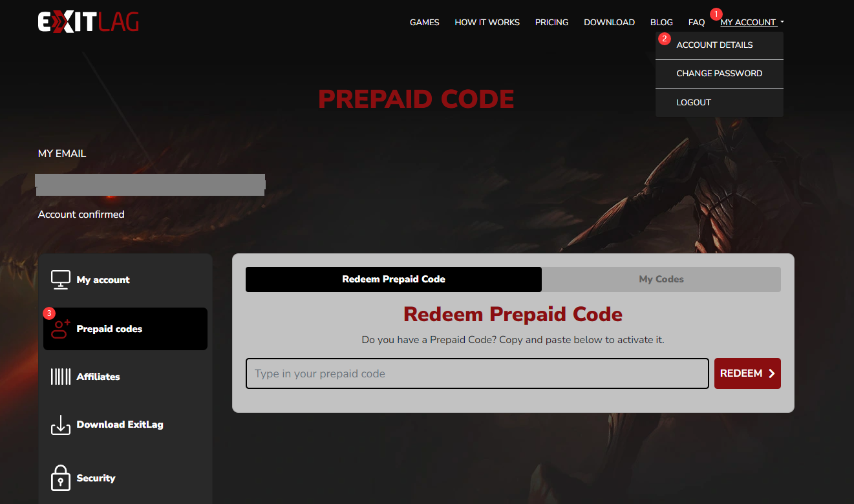The height and width of the screenshot is (504, 854).
Task: Open the My Account menu
Action: click(748, 22)
